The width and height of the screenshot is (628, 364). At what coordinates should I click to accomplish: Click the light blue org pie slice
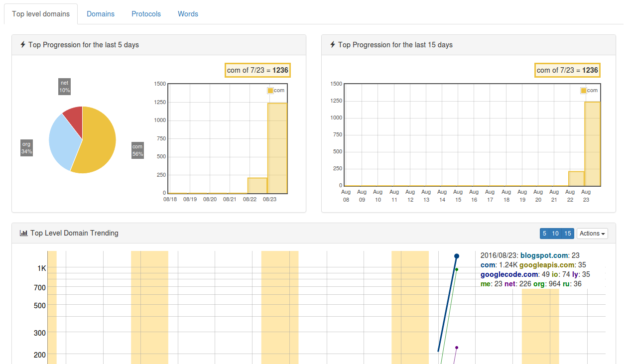click(62, 142)
